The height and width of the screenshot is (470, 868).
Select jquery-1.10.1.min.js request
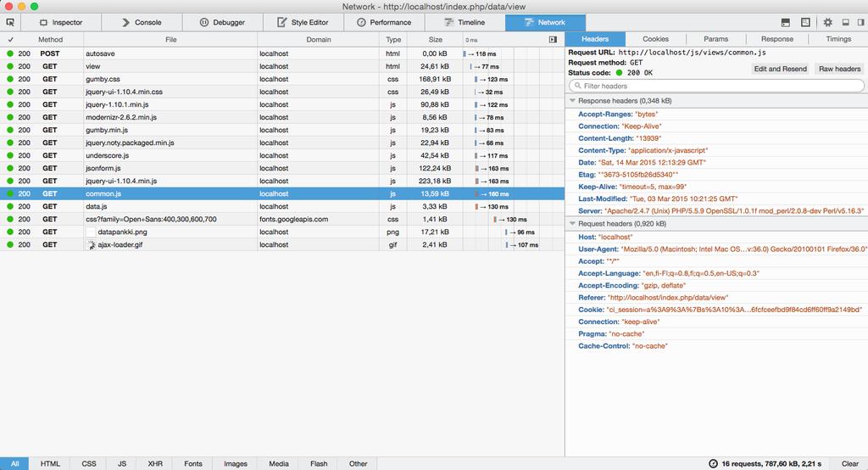coord(282,104)
